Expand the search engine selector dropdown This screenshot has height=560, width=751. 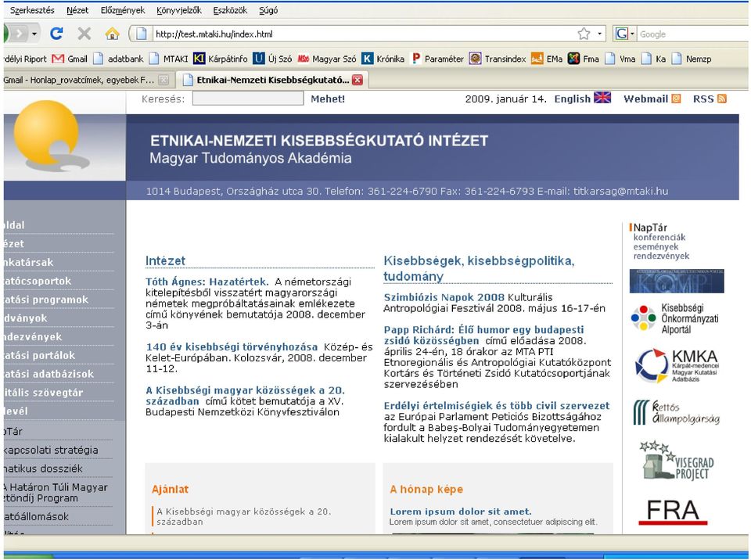(632, 34)
